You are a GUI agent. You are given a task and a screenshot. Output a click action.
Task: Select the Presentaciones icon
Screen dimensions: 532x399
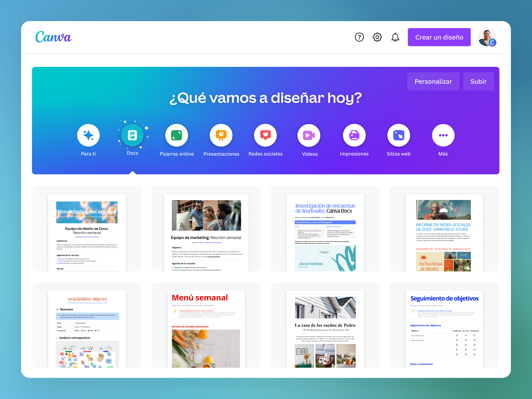pyautogui.click(x=221, y=135)
